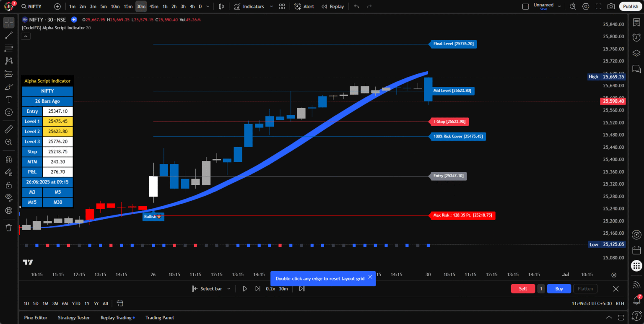Select the Measure ruler tool
Image resolution: width=644 pixels, height=324 pixels.
pyautogui.click(x=9, y=129)
